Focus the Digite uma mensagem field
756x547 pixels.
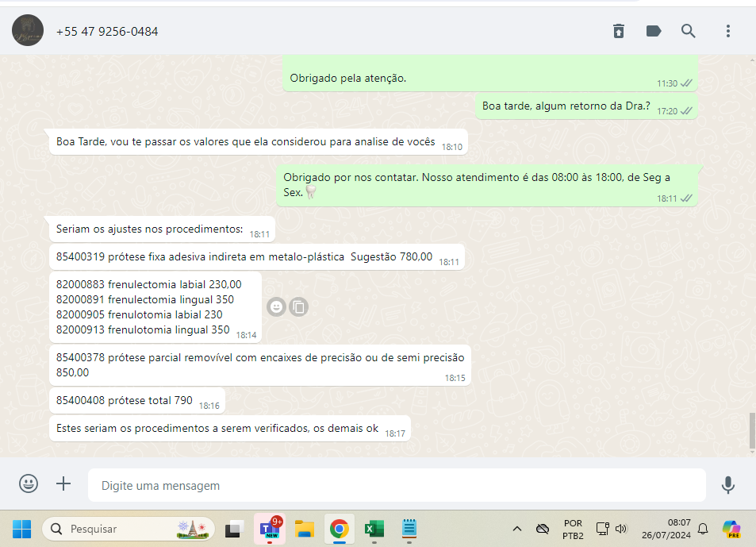pyautogui.click(x=397, y=485)
